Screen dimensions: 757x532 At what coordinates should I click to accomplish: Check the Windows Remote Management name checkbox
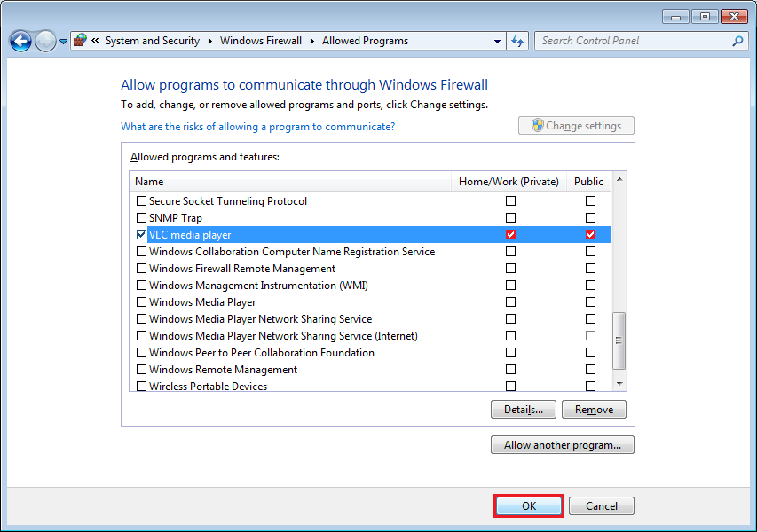click(x=142, y=370)
